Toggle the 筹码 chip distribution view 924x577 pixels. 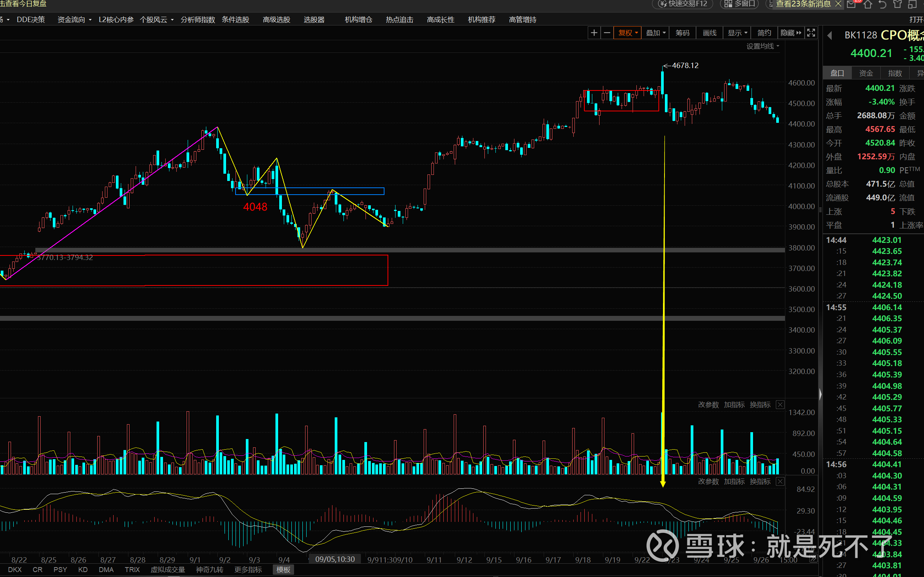(x=682, y=33)
